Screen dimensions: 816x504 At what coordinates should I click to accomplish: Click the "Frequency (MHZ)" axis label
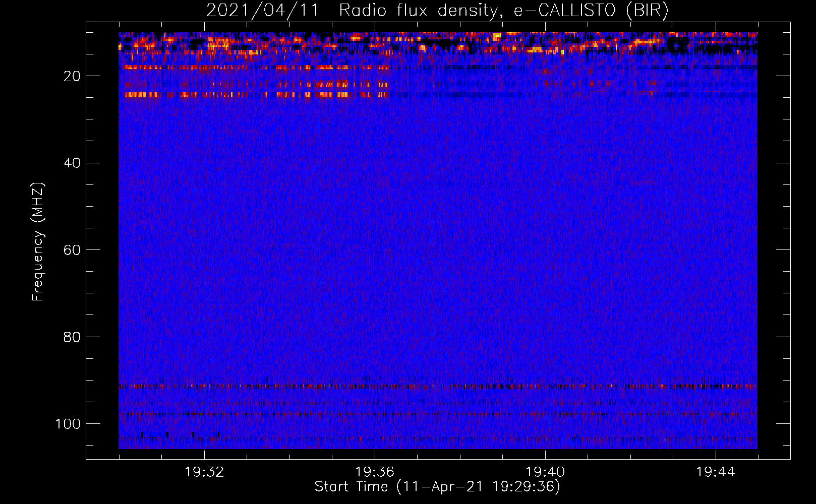(38, 242)
